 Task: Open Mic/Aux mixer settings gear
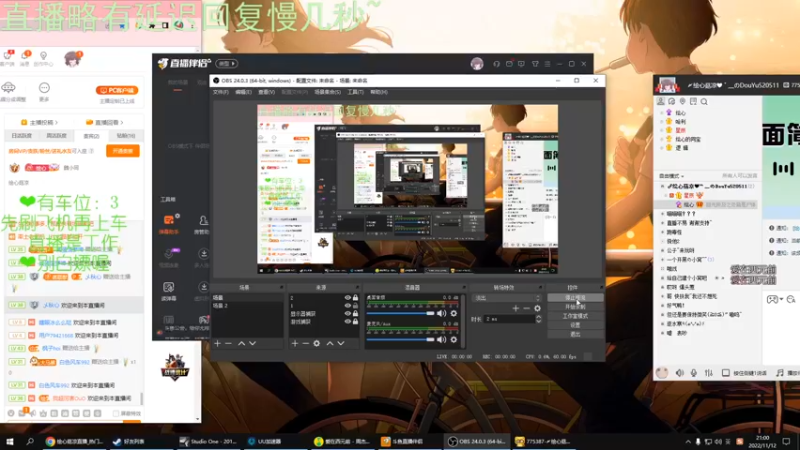(454, 339)
